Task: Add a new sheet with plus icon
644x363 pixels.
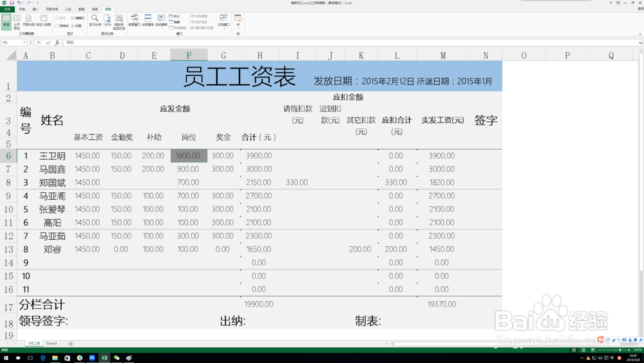Action: [71, 344]
